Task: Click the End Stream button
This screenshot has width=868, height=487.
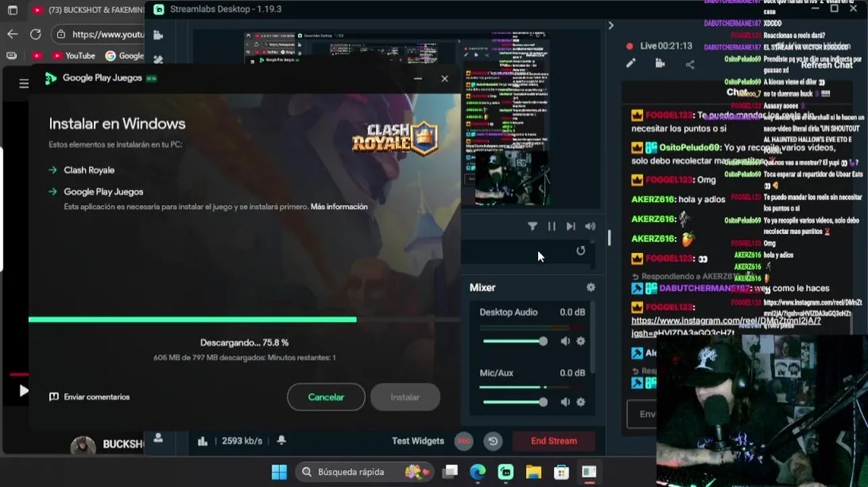Action: tap(554, 441)
